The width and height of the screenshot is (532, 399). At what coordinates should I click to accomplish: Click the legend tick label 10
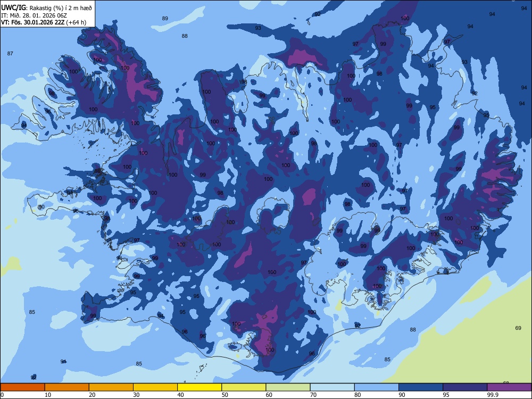pyautogui.click(x=48, y=395)
